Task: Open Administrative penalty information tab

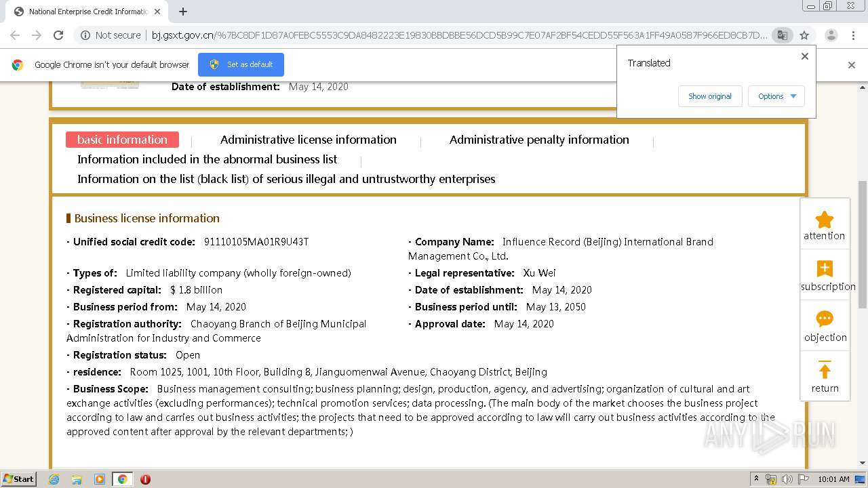Action: [x=539, y=140]
